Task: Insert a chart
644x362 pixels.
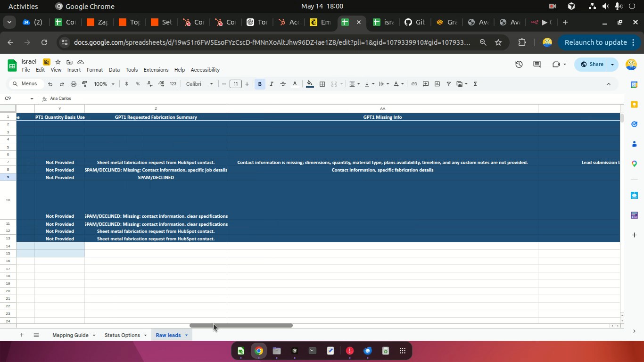Action: point(437,84)
